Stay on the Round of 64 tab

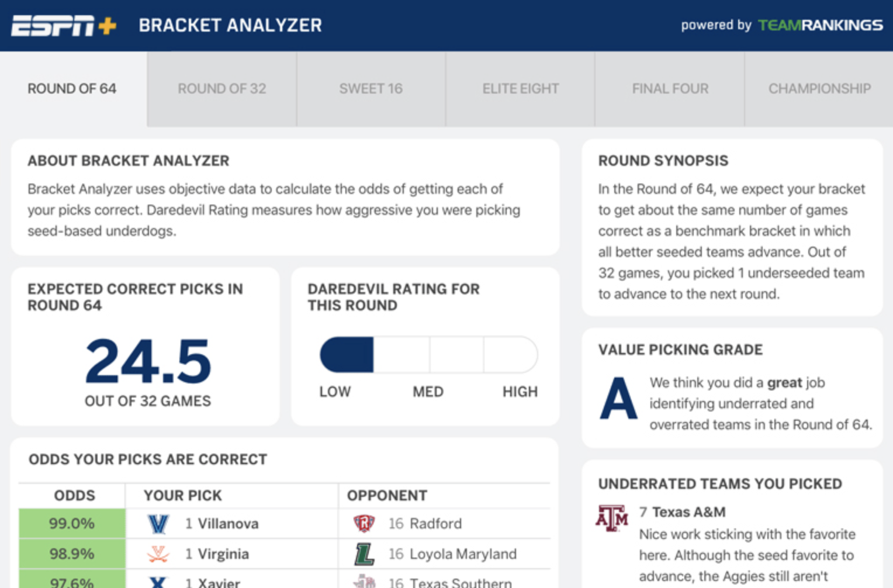[x=72, y=88]
